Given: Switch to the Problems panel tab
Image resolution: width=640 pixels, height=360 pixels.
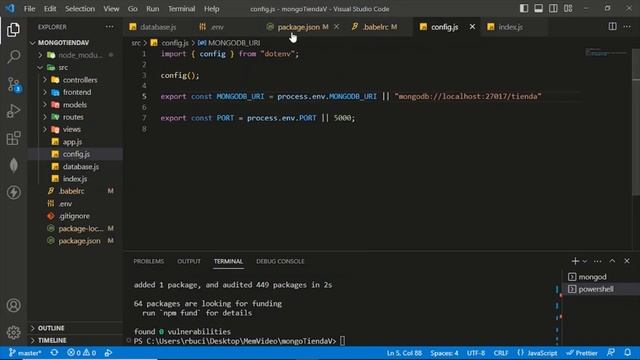Looking at the screenshot, I should click(149, 261).
